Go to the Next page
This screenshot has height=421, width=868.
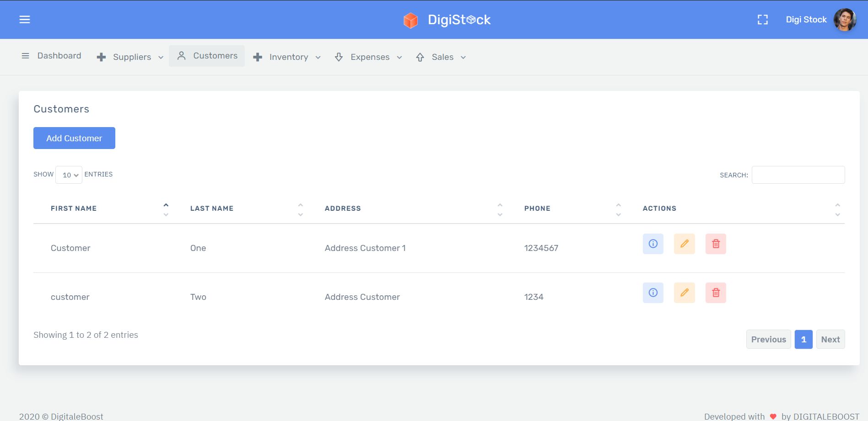coord(830,339)
